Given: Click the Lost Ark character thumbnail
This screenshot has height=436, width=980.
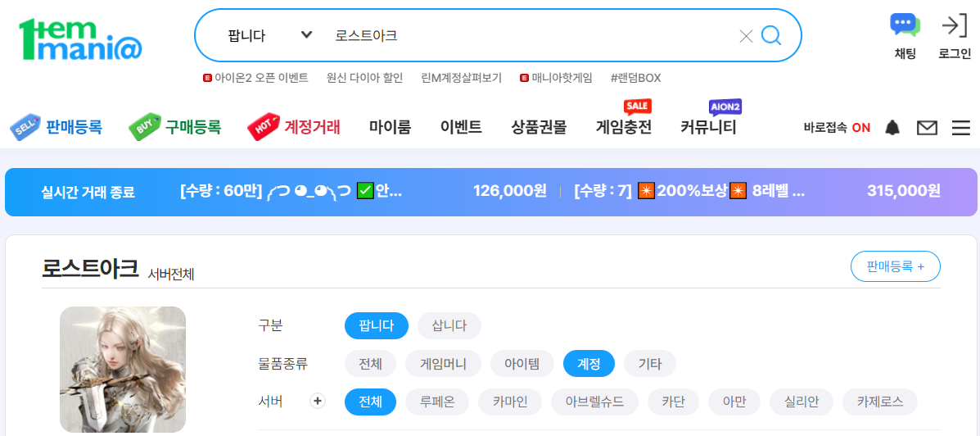Looking at the screenshot, I should pos(123,369).
